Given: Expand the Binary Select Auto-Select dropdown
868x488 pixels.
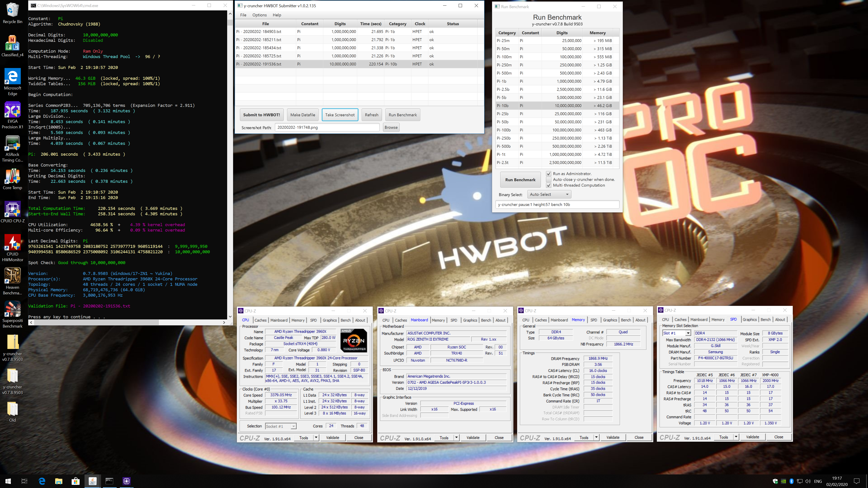Looking at the screenshot, I should coord(549,194).
